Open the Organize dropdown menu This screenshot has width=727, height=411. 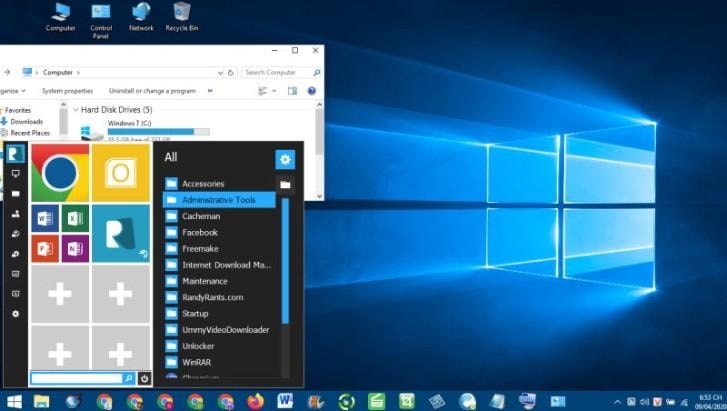[13, 91]
